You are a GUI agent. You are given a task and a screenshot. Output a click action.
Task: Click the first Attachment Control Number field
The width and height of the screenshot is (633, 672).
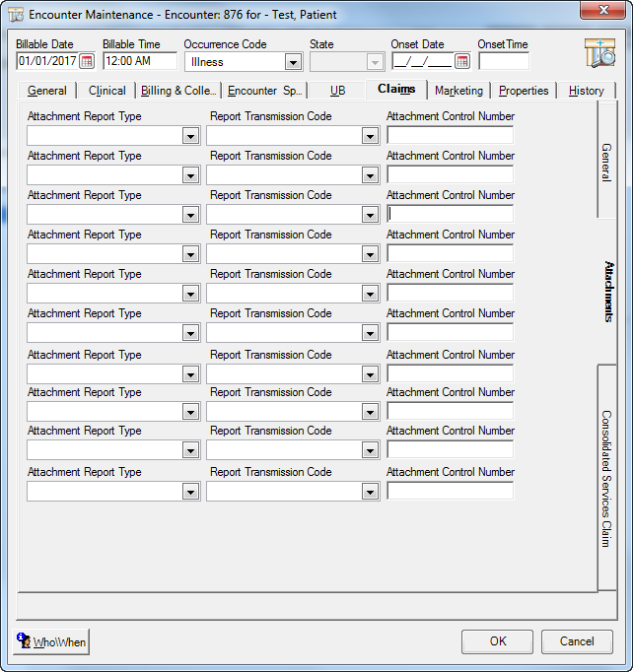click(450, 135)
